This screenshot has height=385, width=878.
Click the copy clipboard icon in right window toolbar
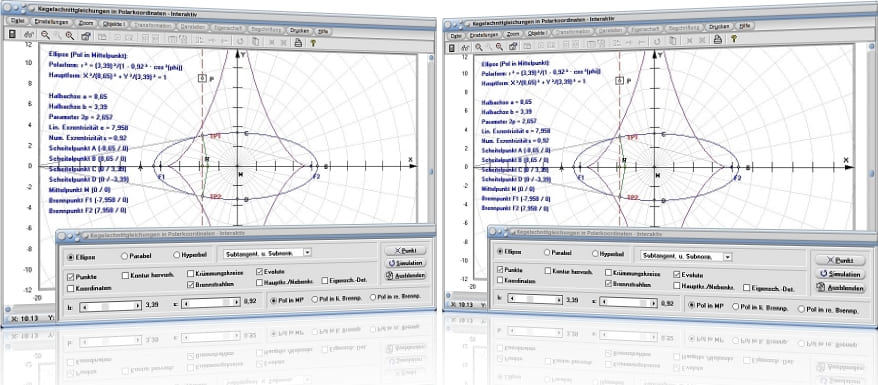coord(672,40)
